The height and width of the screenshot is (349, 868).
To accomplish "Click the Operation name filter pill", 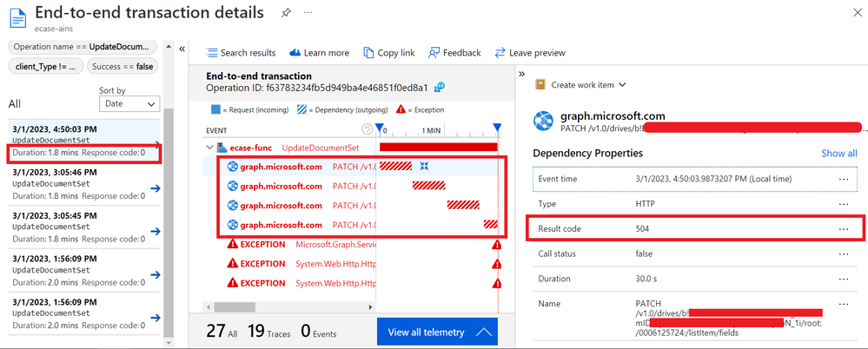I will click(83, 47).
